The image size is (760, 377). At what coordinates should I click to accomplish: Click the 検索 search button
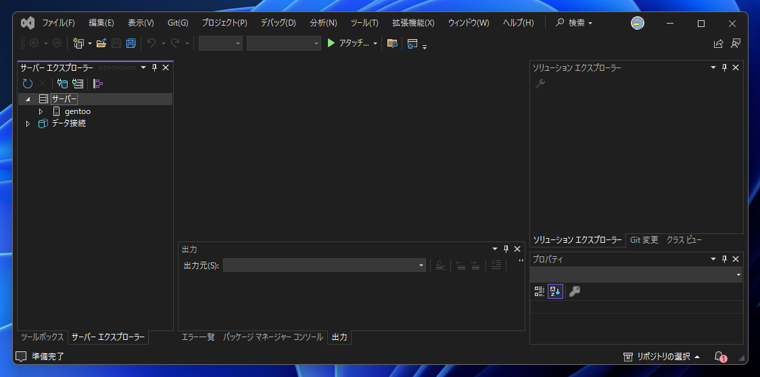tap(574, 23)
